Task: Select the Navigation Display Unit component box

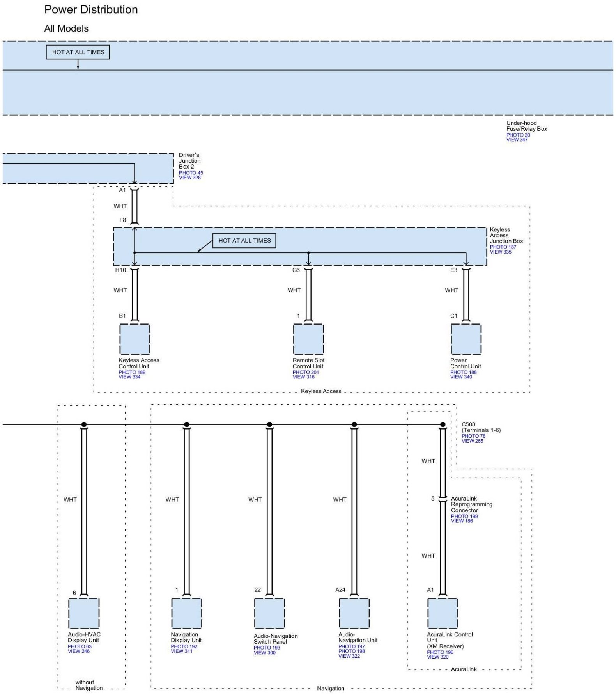Action: [187, 613]
